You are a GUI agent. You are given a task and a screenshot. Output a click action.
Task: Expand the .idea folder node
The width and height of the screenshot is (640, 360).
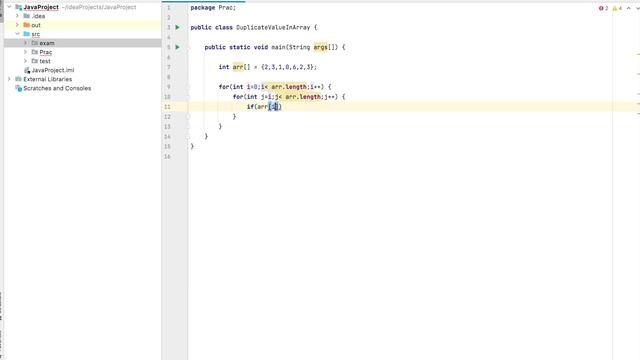coord(17,16)
